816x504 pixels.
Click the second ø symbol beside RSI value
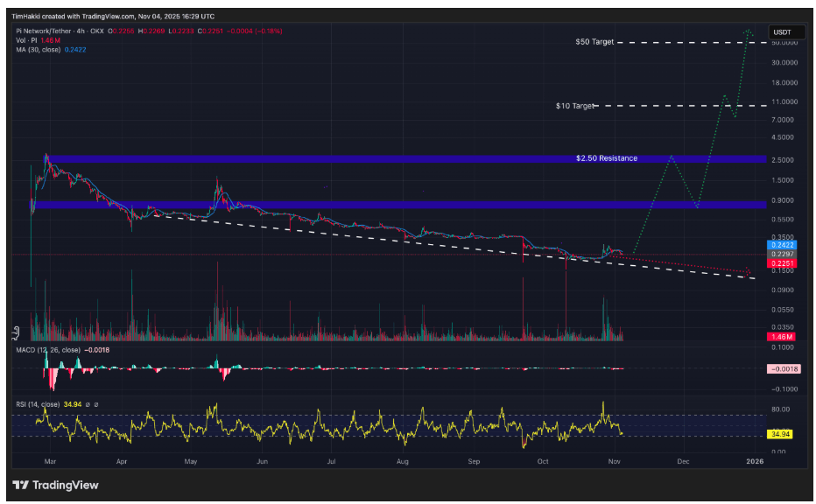coord(95,404)
